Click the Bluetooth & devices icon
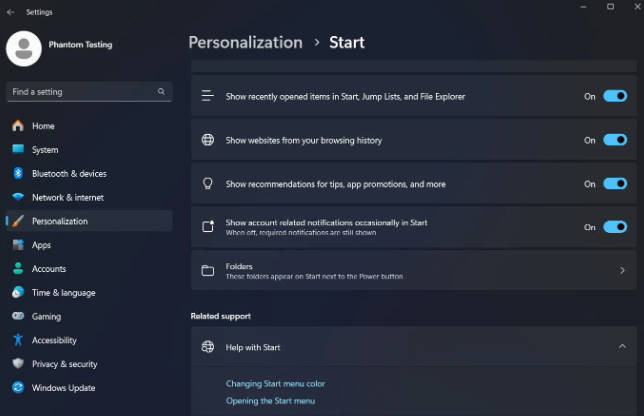Screen dimensions: 644x416 (x=18, y=173)
